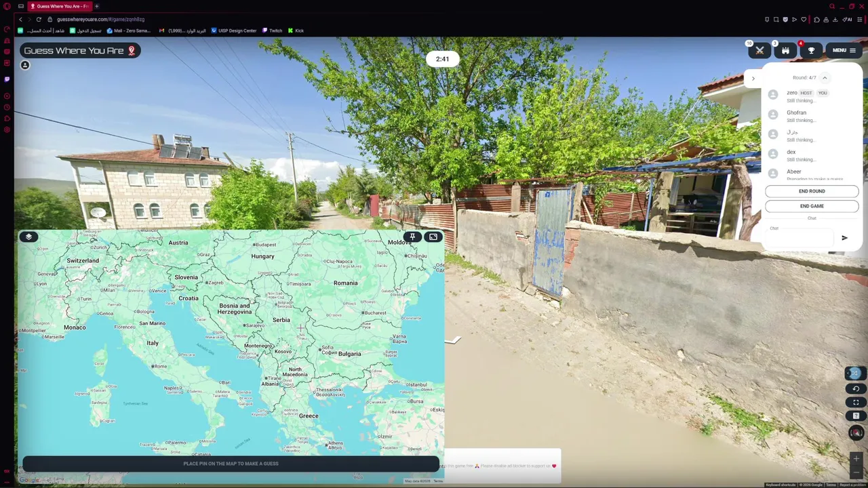Open Keyboard shortcuts link in Street View
Screen dimensions: 868x488
click(x=781, y=485)
